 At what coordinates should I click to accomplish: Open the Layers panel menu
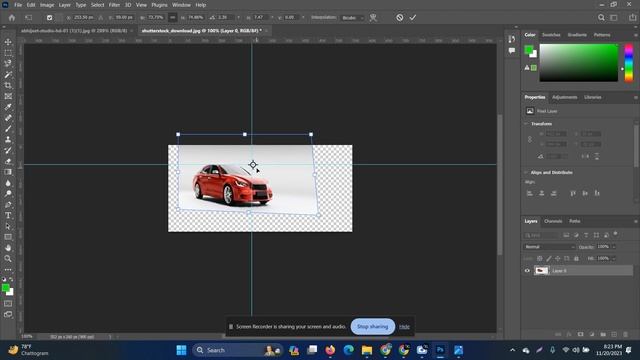click(x=636, y=221)
